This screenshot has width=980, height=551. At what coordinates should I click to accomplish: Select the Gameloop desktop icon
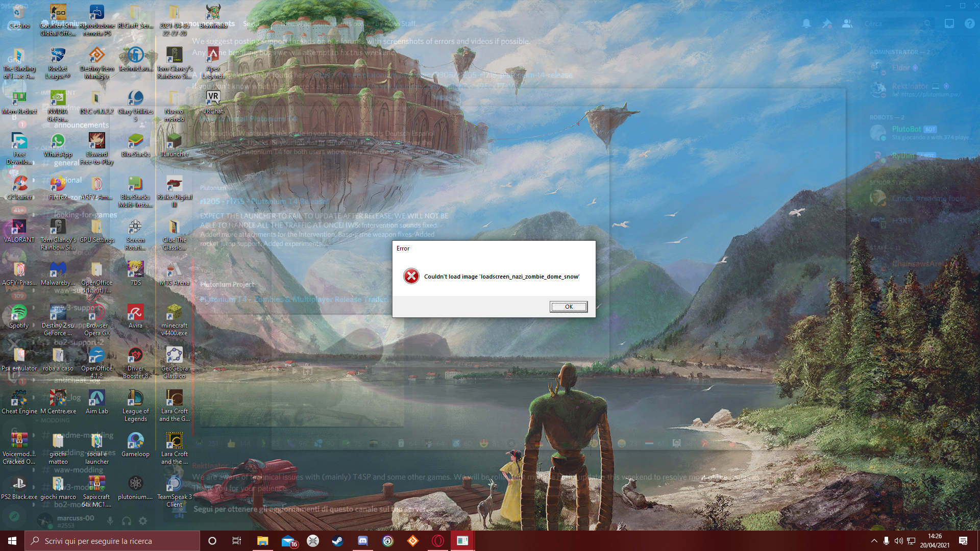click(135, 445)
